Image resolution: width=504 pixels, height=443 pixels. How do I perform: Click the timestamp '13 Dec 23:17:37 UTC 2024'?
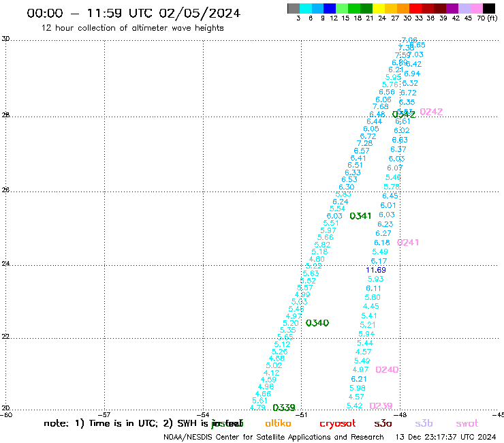[x=445, y=437]
